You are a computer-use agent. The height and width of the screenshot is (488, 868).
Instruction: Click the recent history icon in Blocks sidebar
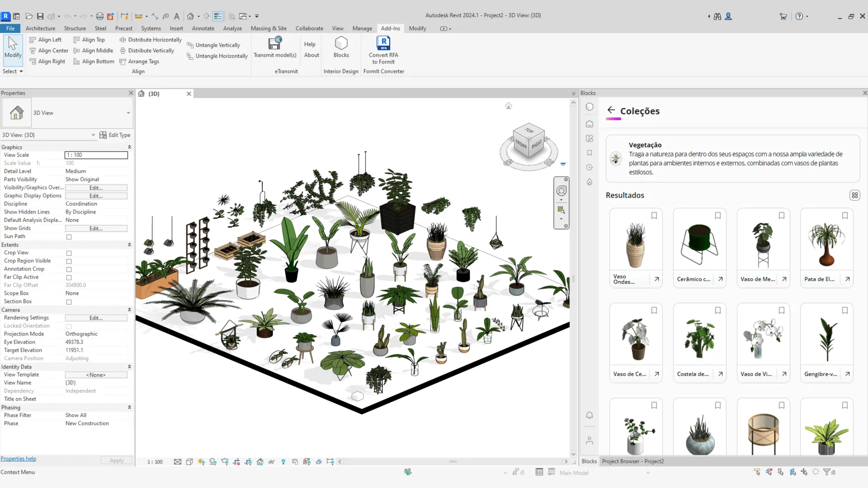point(589,167)
